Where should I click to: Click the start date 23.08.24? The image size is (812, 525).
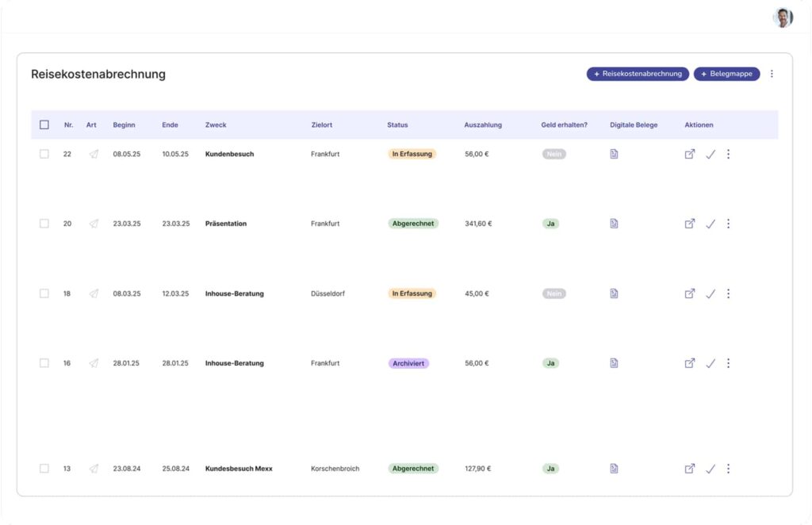click(x=126, y=469)
